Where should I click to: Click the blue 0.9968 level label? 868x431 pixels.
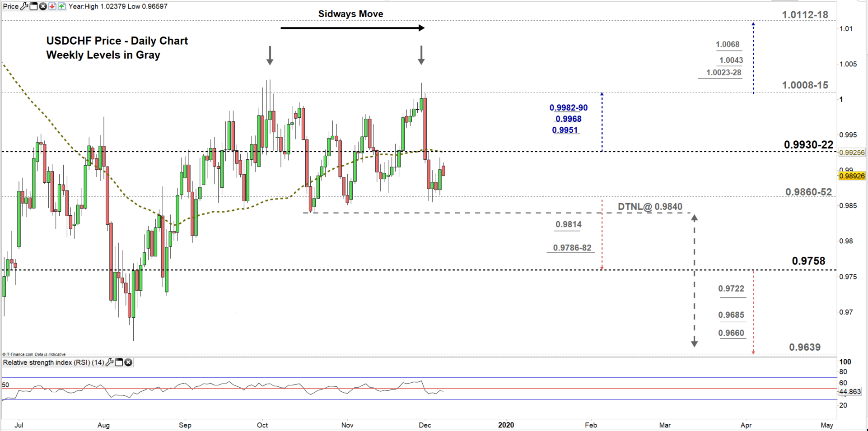pos(569,119)
